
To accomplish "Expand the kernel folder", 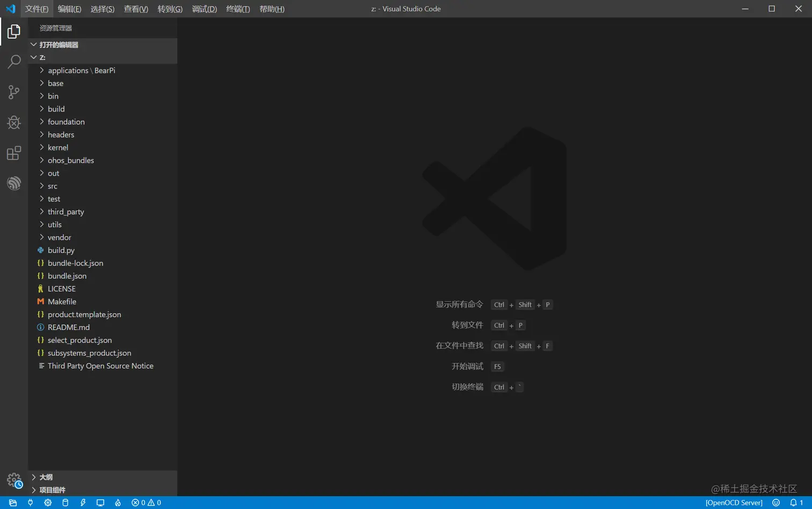I will coord(103,148).
